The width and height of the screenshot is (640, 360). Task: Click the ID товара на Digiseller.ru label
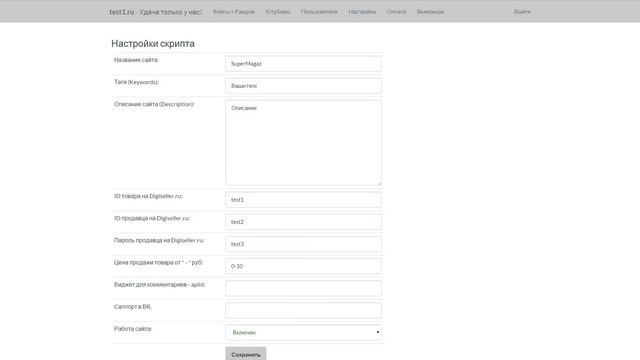point(148,196)
